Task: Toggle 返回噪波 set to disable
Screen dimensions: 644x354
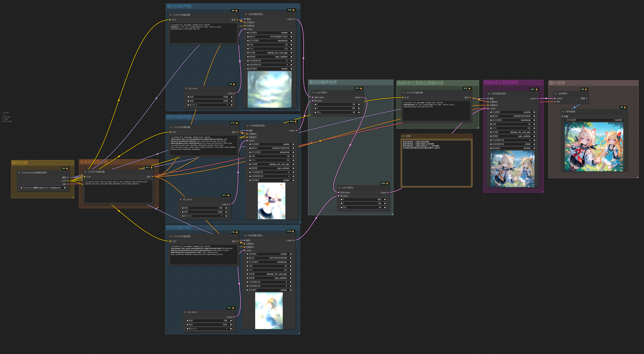Action: click(512, 148)
